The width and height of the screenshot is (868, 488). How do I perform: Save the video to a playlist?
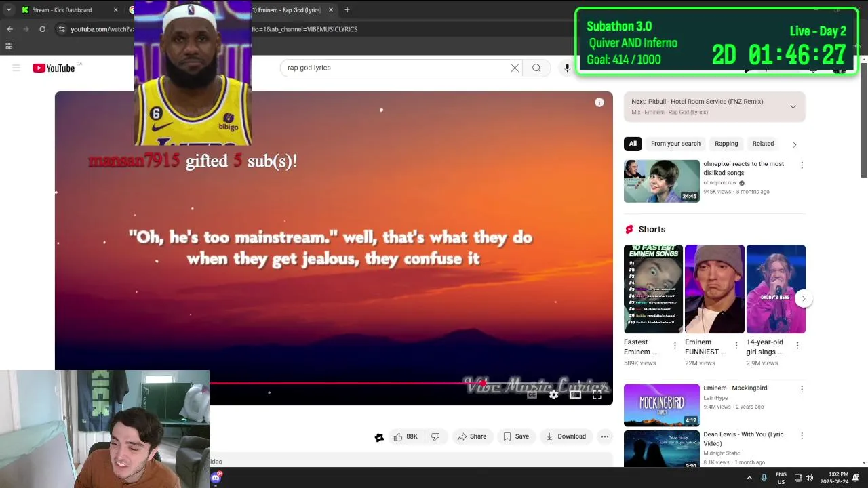(516, 436)
